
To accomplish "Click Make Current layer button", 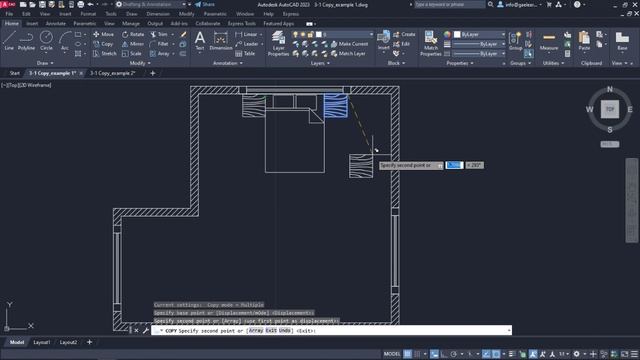I will pyautogui.click(x=349, y=44).
